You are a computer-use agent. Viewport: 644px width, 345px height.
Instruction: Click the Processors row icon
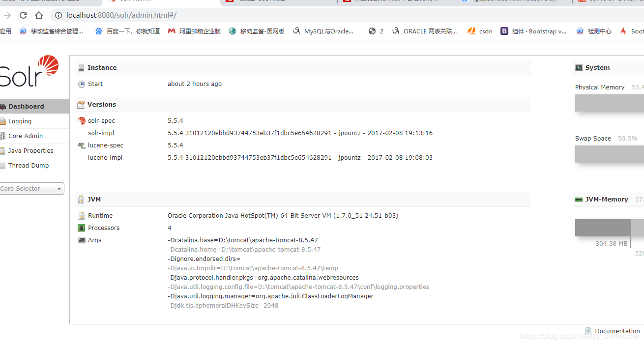point(82,228)
